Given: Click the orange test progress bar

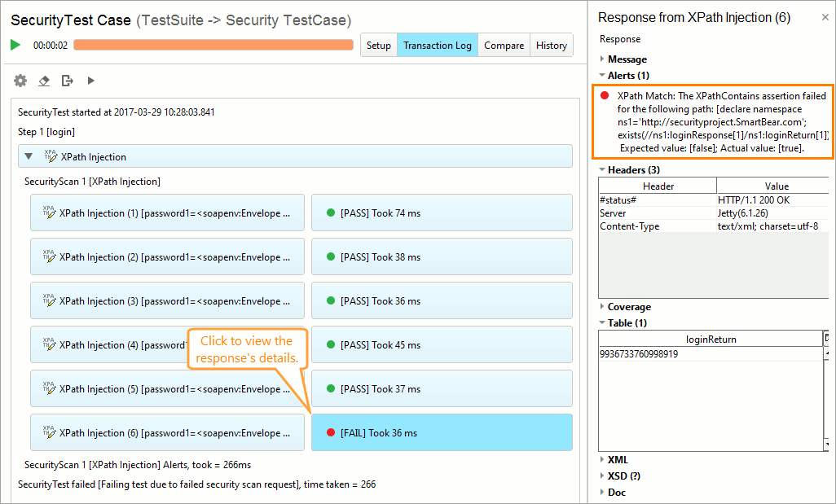Looking at the screenshot, I should coord(212,45).
